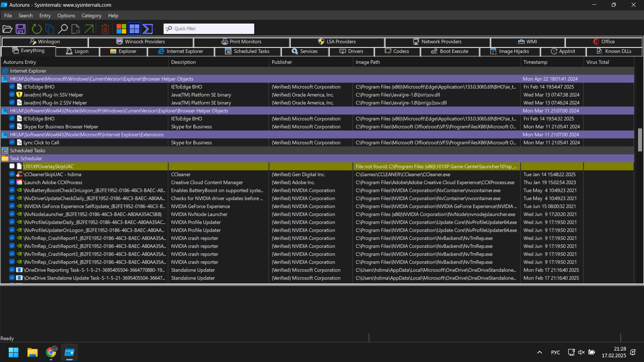The width and height of the screenshot is (644, 362).
Task: Click the Find magnifier toolbar icon
Action: (62, 29)
